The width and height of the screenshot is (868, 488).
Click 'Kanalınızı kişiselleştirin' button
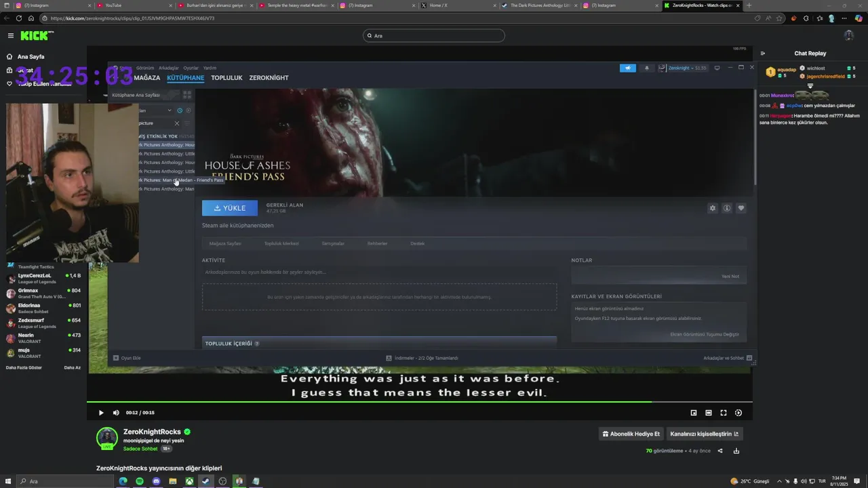click(x=705, y=434)
